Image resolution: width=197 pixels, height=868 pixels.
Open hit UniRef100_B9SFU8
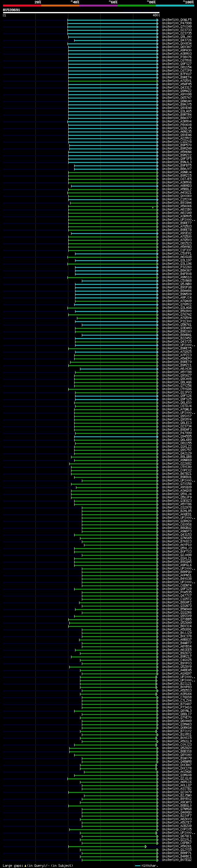coord(176,287)
